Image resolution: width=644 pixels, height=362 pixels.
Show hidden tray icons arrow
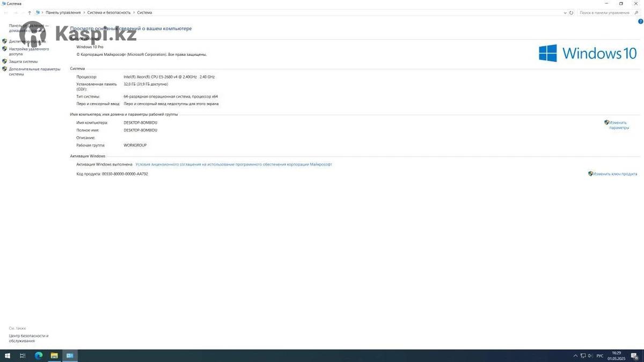tap(575, 356)
